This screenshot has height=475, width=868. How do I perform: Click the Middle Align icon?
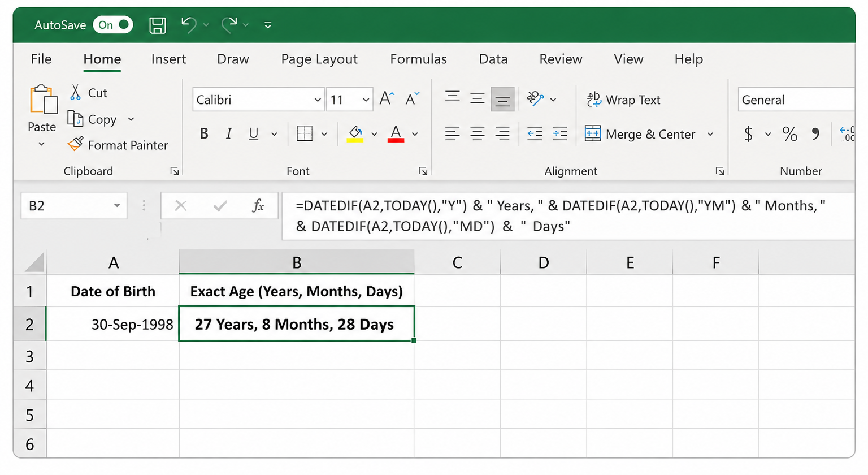click(478, 98)
